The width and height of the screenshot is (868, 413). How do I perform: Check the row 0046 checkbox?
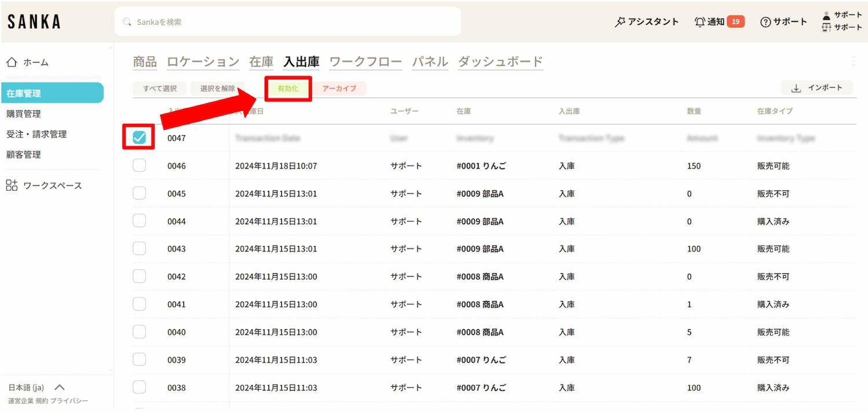coord(139,166)
